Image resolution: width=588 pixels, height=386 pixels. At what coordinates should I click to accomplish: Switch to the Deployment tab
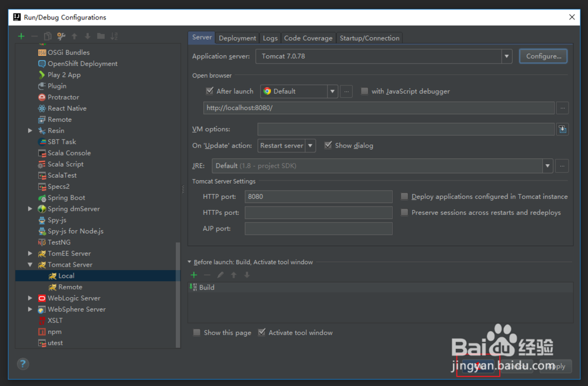(238, 38)
